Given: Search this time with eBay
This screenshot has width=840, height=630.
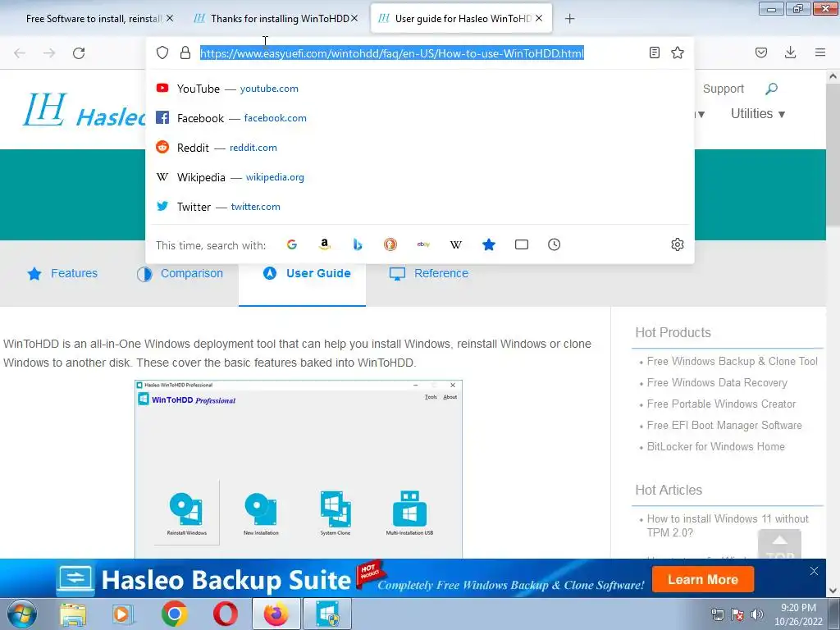Looking at the screenshot, I should pyautogui.click(x=423, y=244).
